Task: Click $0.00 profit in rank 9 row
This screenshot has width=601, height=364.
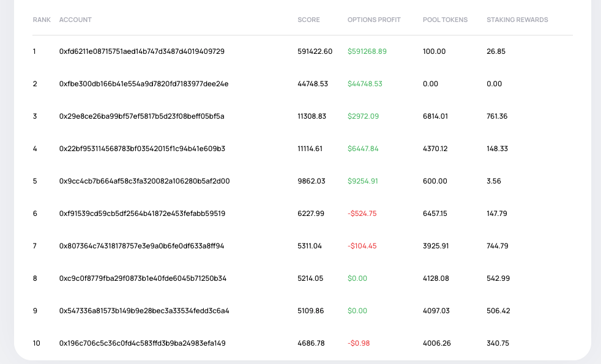Action: pyautogui.click(x=357, y=311)
